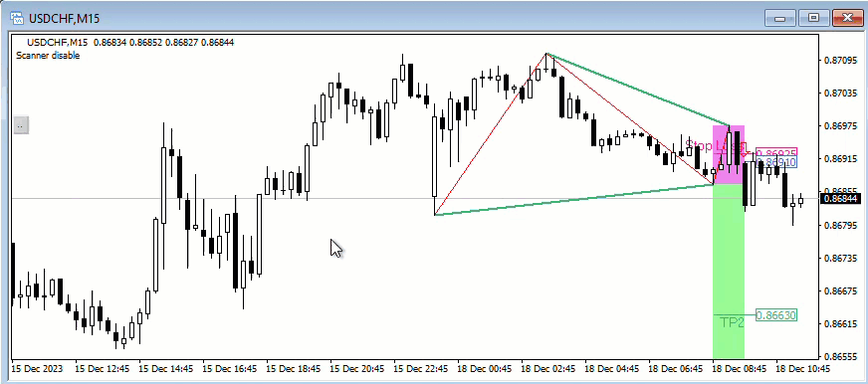Click the 0.87035 price scale label
868x384 pixels.
841,93
